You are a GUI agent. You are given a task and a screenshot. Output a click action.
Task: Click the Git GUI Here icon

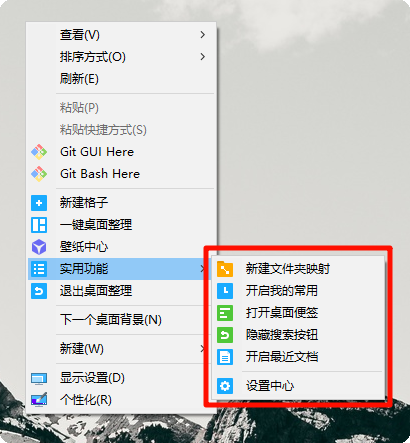[x=39, y=152]
